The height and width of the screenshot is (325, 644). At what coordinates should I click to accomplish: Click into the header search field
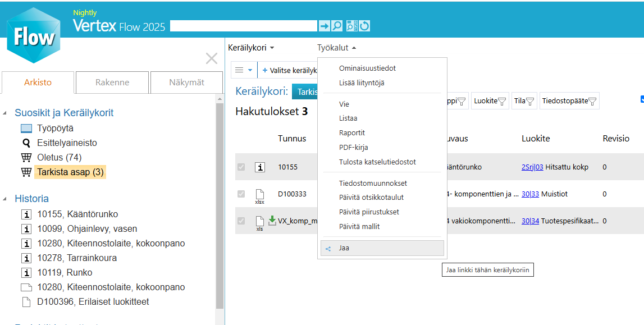tap(244, 26)
